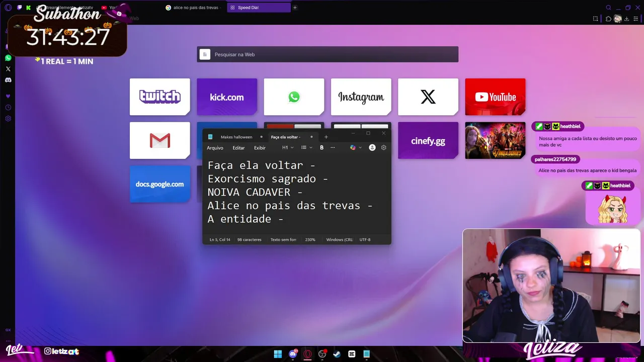
Task: Click the UTF-8 encoding status entry
Action: click(x=365, y=240)
